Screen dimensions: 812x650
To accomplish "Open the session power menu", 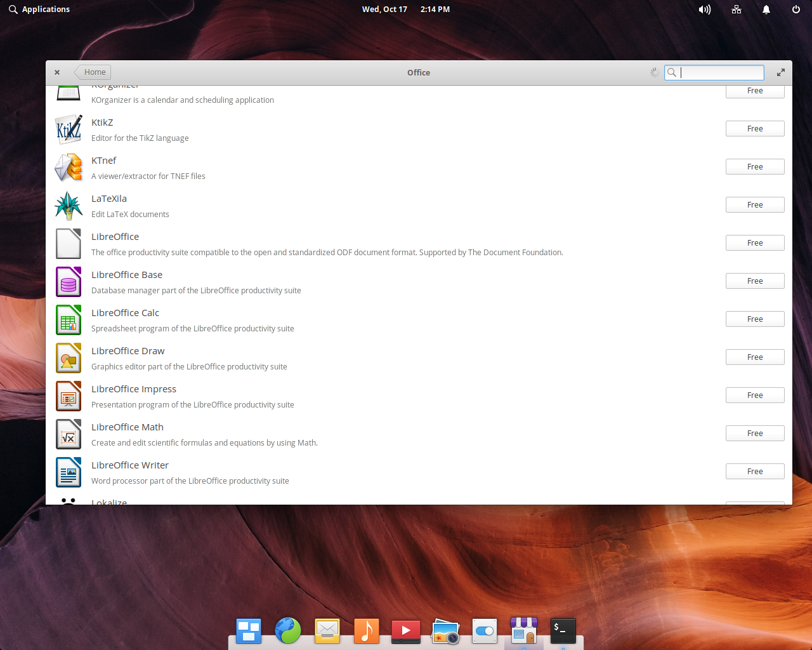I will click(x=796, y=10).
